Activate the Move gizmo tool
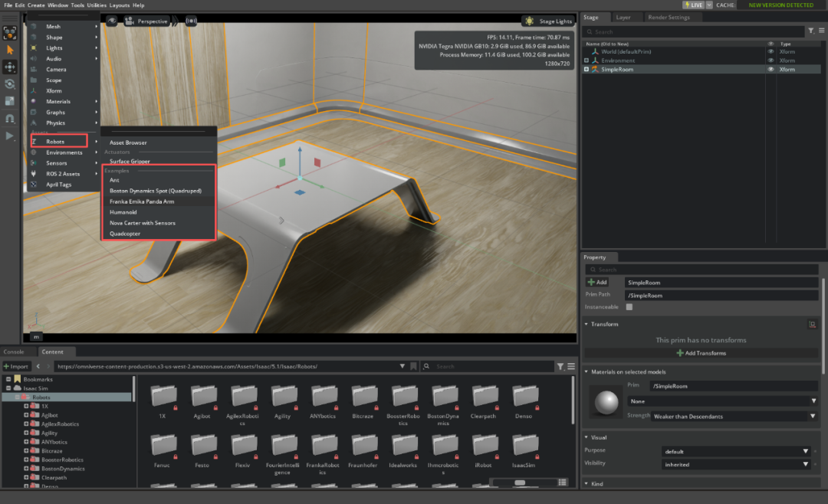The height and width of the screenshot is (504, 828). point(9,67)
